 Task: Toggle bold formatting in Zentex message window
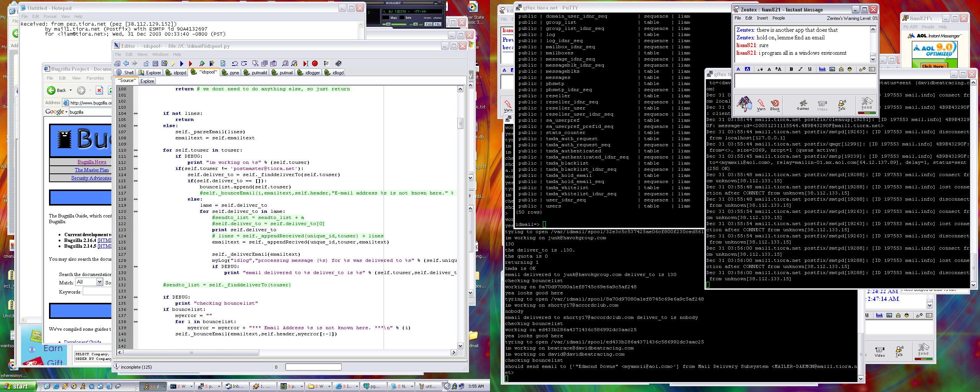[791, 69]
